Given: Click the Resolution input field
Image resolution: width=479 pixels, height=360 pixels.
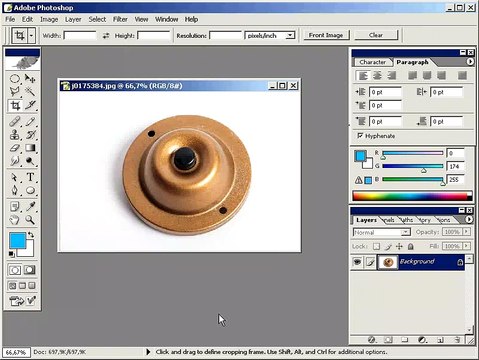Looking at the screenshot, I should pos(225,35).
